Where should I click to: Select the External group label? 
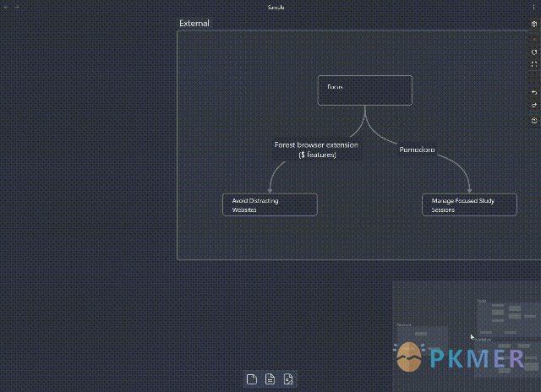pyautogui.click(x=194, y=23)
